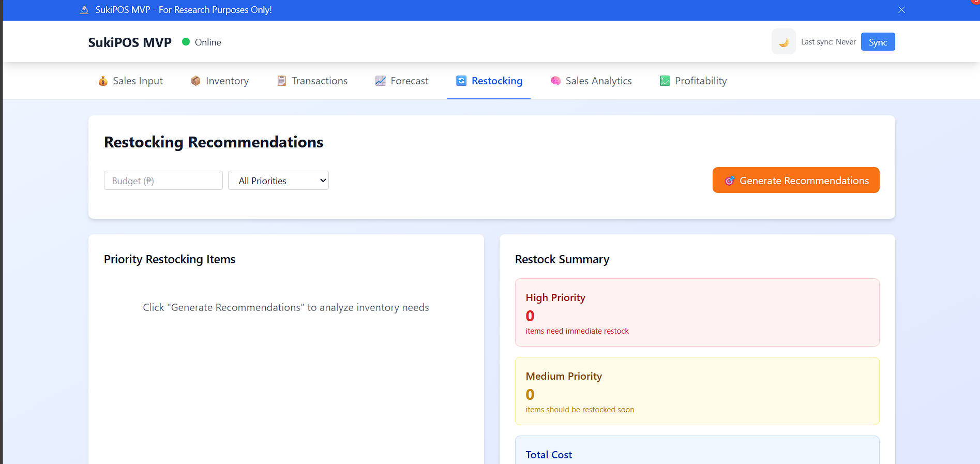Toggle dark mode with the moon button

point(783,42)
